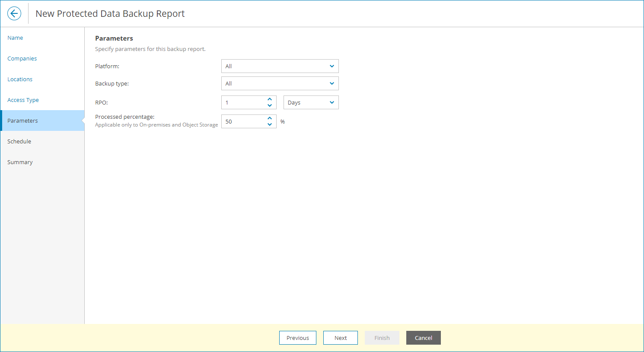Click inside the RPO value field

click(x=242, y=102)
